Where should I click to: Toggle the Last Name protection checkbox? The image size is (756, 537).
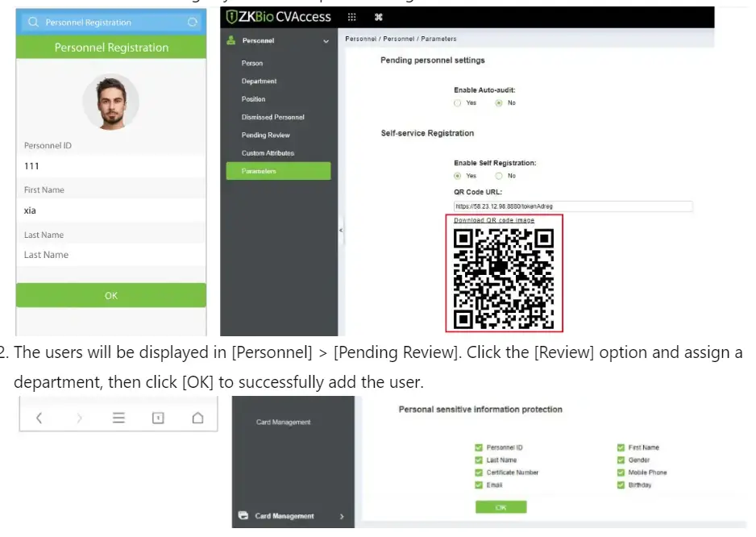pos(479,460)
